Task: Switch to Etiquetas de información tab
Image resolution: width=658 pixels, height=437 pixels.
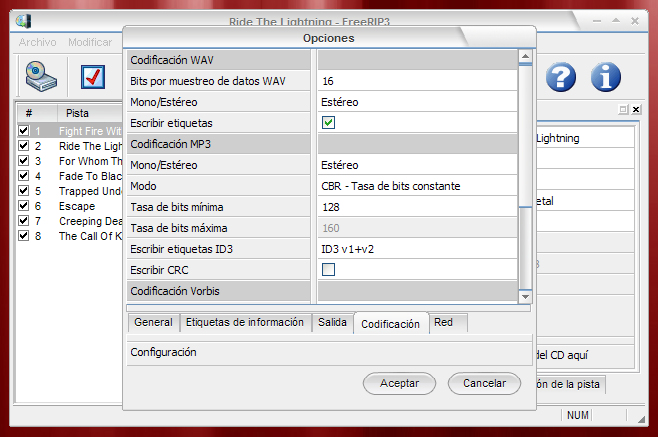Action: pos(245,322)
